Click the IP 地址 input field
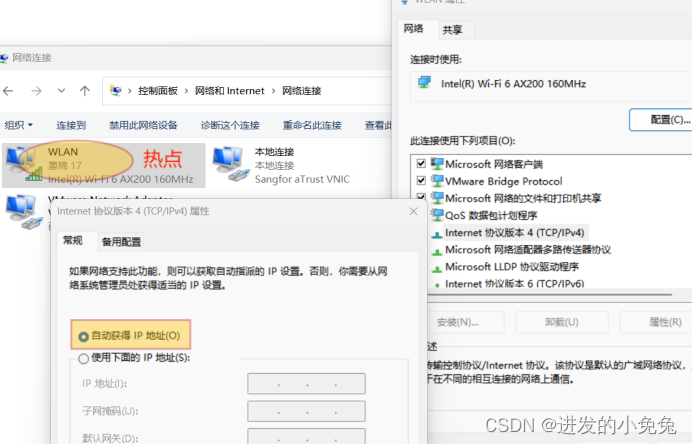The image size is (692, 444). coord(306,384)
